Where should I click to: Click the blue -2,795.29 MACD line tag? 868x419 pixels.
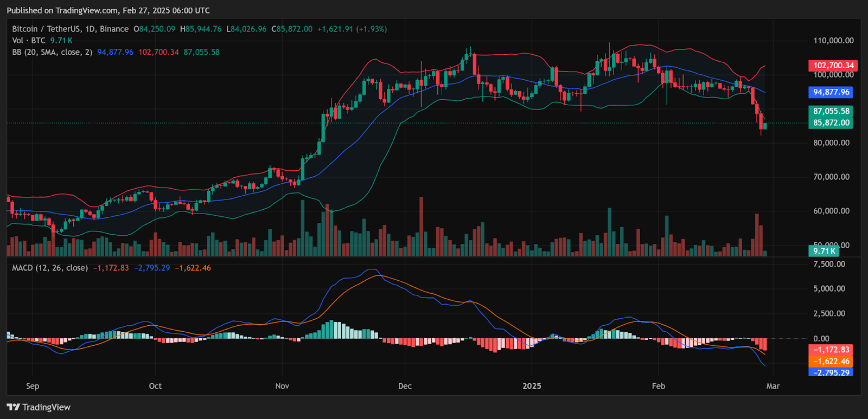tap(831, 372)
